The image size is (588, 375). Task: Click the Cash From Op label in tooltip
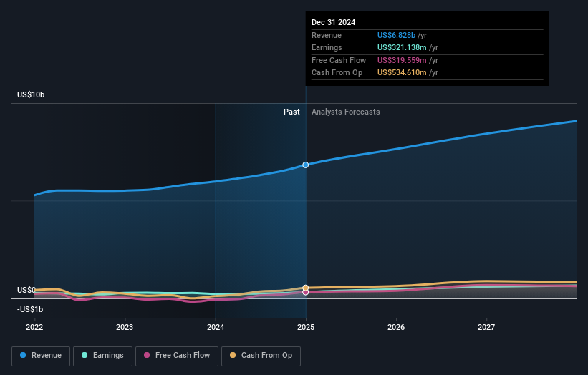pyautogui.click(x=337, y=73)
